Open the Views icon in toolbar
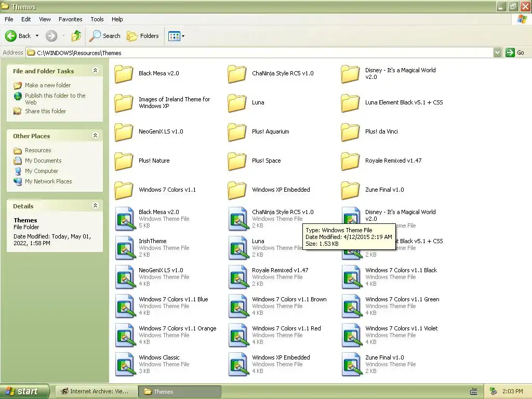Image resolution: width=532 pixels, height=399 pixels. coord(174,36)
